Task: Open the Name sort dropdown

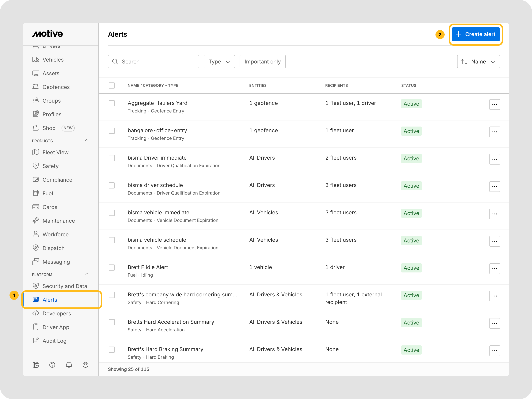Action: click(x=478, y=62)
